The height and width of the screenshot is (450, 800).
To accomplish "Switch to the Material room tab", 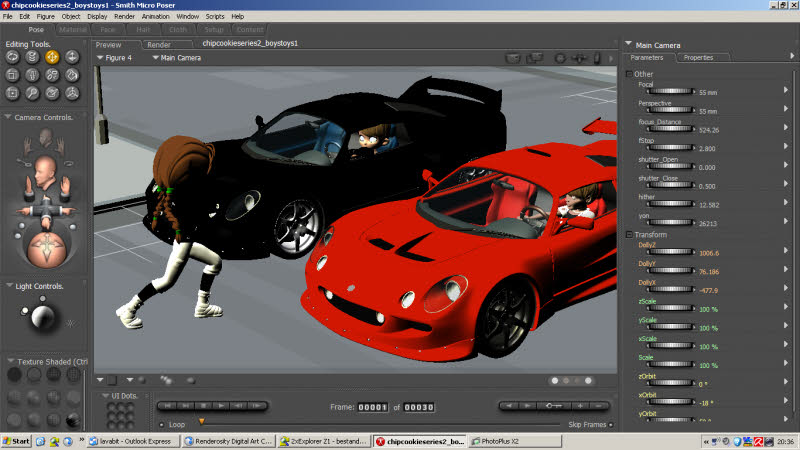I will [x=72, y=30].
